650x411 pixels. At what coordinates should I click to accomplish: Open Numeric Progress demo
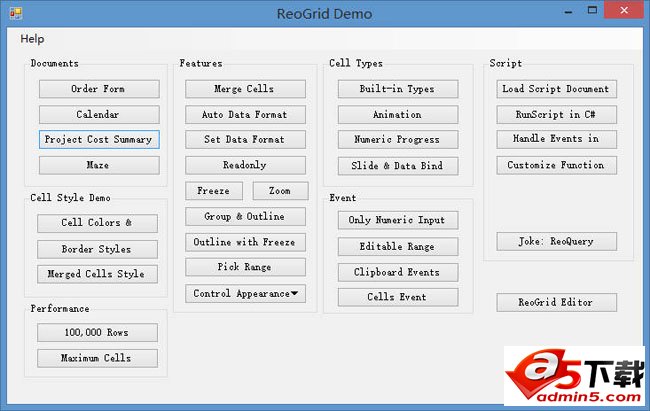coord(398,139)
